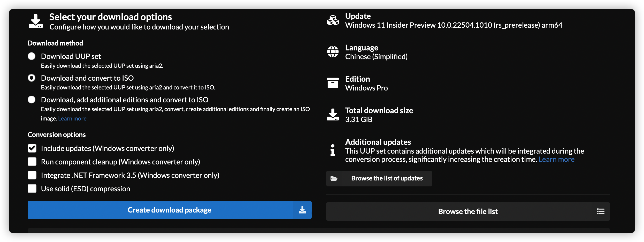Enable Use solid (ESD) compression checkbox
Screen dimensions: 644x242
coord(32,189)
